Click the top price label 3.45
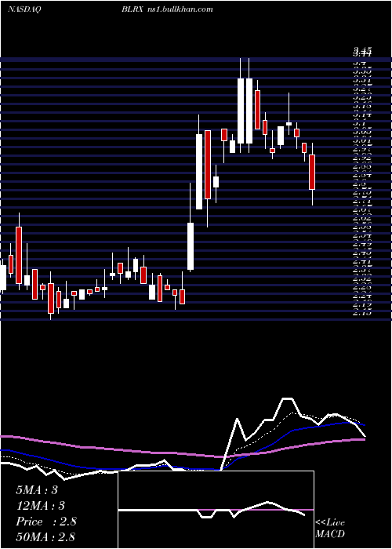 tap(362, 53)
